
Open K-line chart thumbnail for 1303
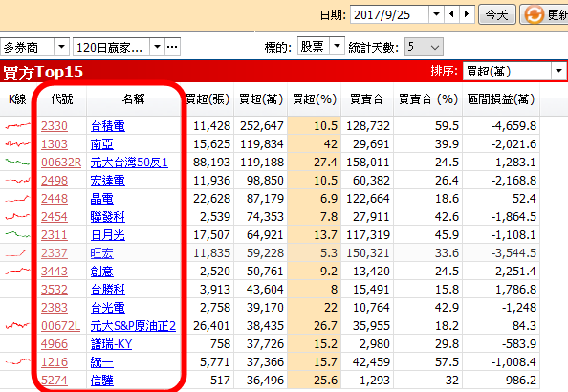pyautogui.click(x=18, y=144)
